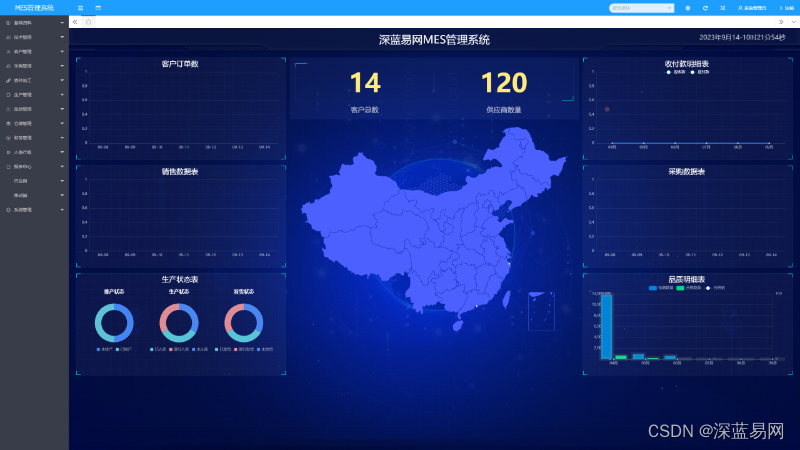
Task: Expand 生产管理 using its arrow
Action: click(x=62, y=95)
